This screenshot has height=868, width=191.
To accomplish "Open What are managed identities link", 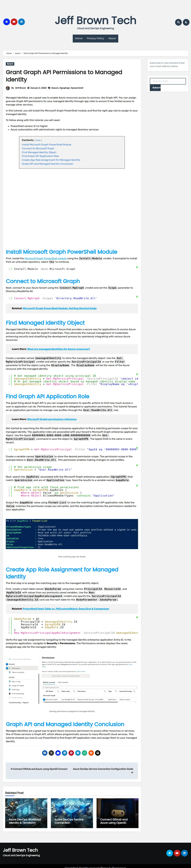I will coord(58,349).
